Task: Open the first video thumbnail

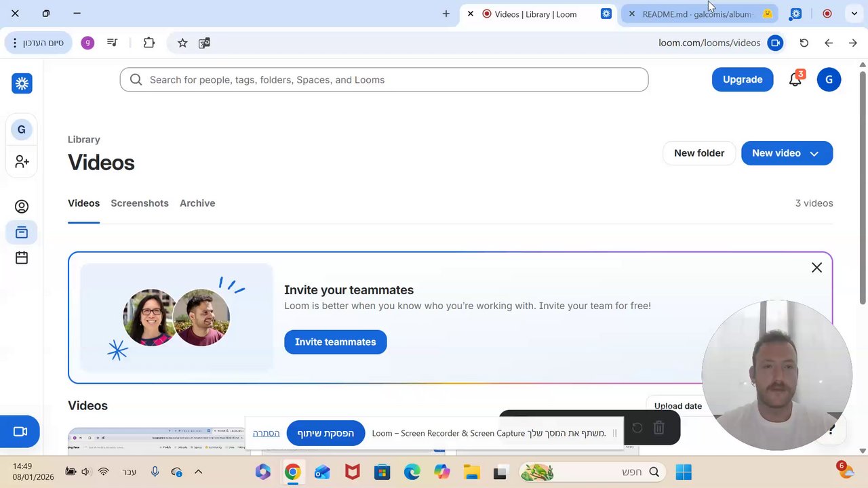Action: point(156,441)
